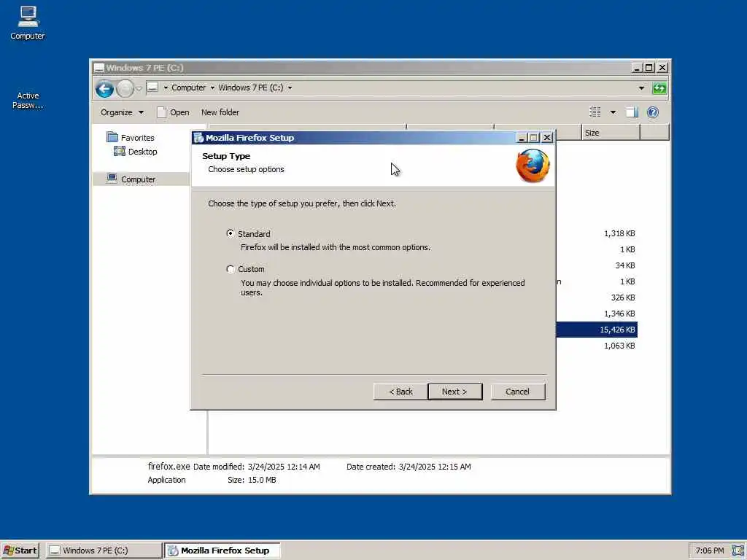Click Mozilla Firefox Setup taskbar button

point(222,551)
